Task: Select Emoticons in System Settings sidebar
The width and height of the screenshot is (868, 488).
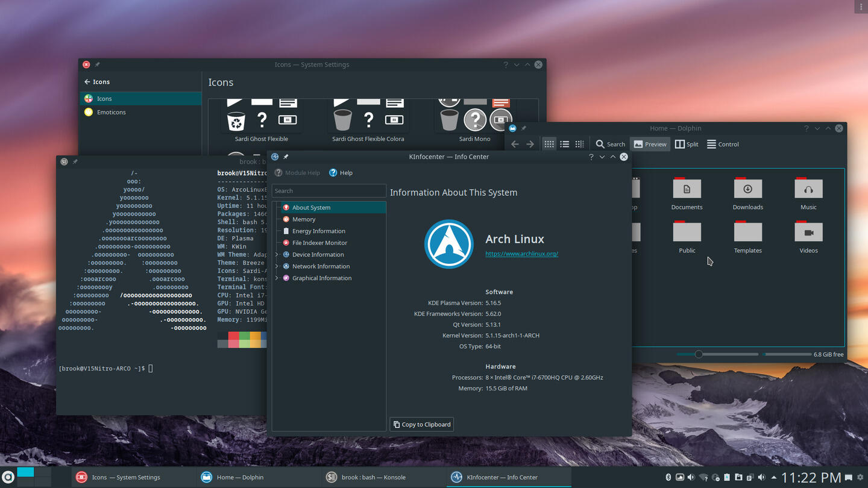Action: tap(140, 112)
